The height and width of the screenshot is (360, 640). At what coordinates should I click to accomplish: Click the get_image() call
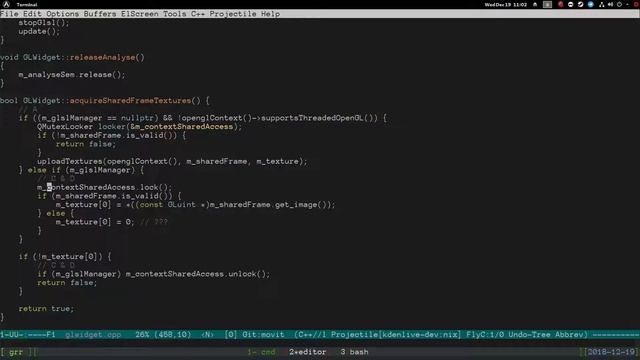click(300, 205)
